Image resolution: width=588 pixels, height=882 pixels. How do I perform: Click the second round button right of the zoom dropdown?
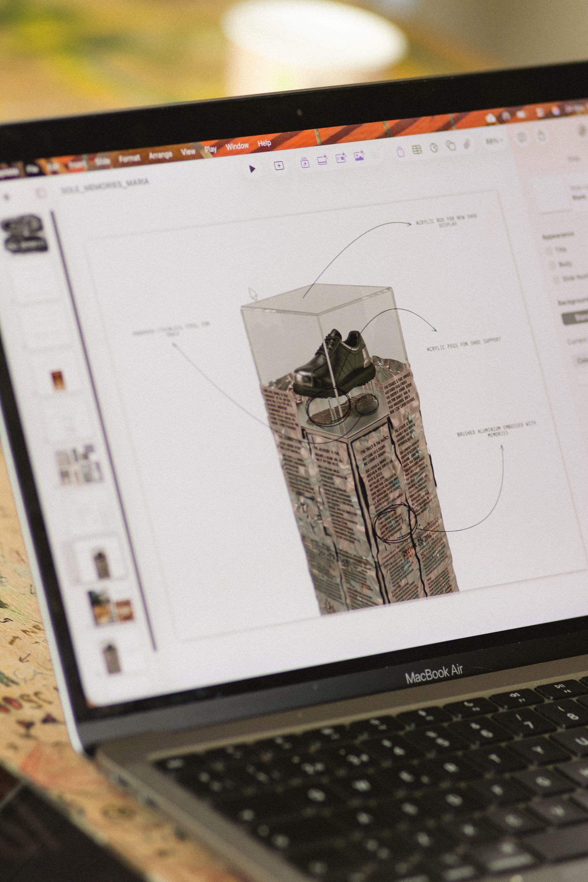(x=541, y=135)
